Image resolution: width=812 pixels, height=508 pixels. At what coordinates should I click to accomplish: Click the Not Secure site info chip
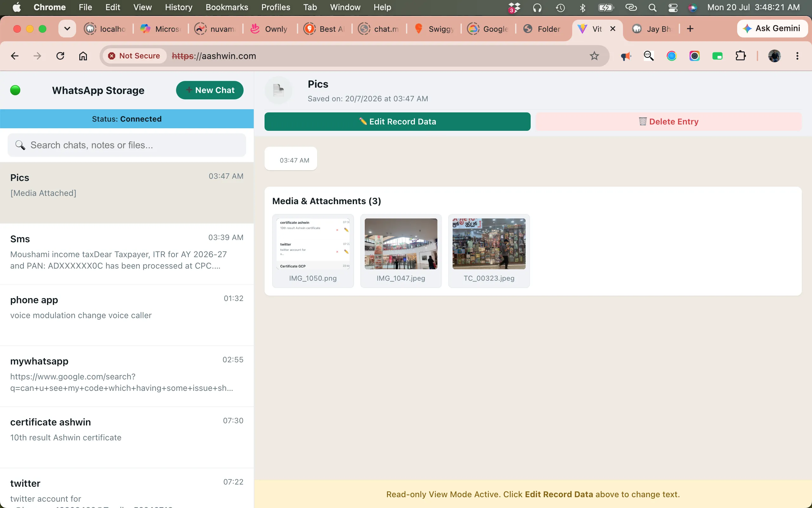[x=134, y=56]
